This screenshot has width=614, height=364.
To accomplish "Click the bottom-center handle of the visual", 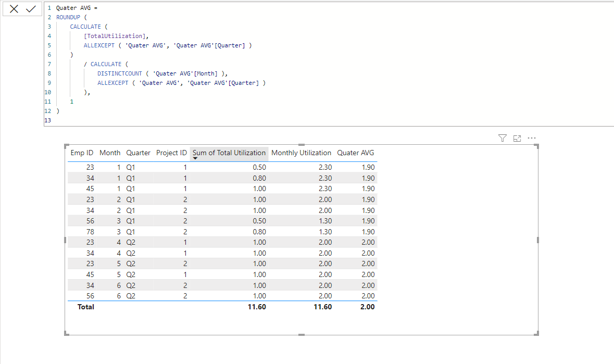I will point(301,335).
